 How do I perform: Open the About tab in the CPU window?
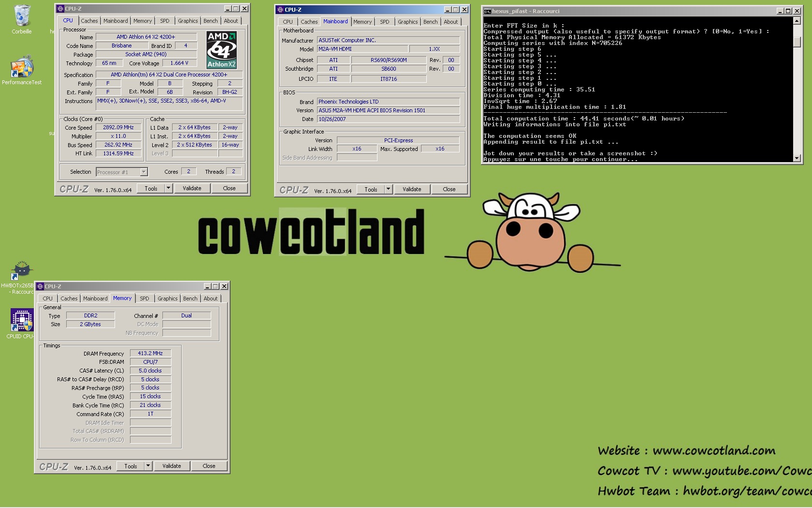[231, 21]
